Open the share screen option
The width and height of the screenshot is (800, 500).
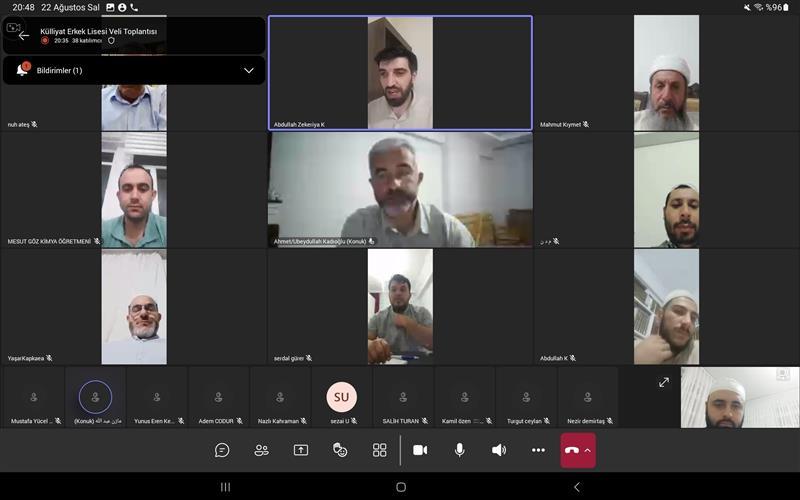(x=301, y=450)
